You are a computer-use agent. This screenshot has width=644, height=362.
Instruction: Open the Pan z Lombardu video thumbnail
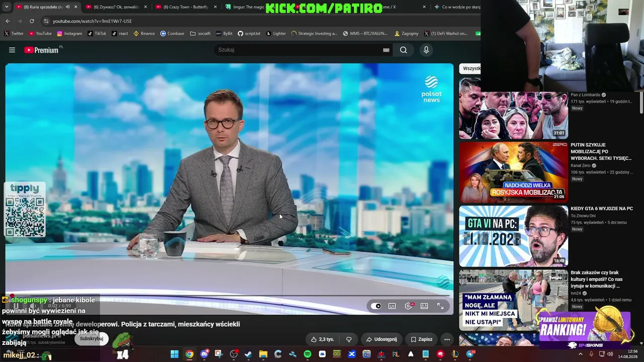pos(513,109)
